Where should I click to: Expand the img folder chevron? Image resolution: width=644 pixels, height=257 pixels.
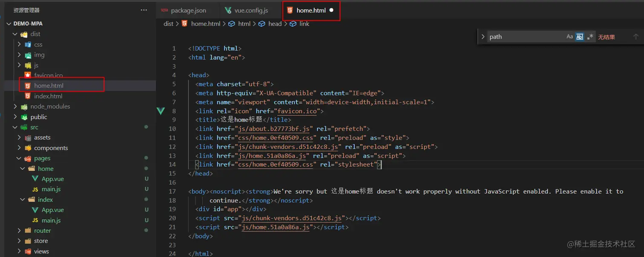[x=19, y=55]
